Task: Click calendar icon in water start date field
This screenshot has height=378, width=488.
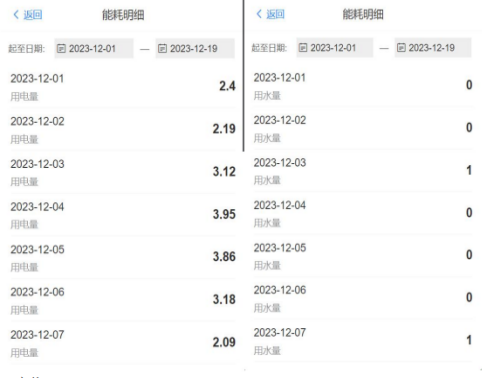Action: click(x=303, y=48)
